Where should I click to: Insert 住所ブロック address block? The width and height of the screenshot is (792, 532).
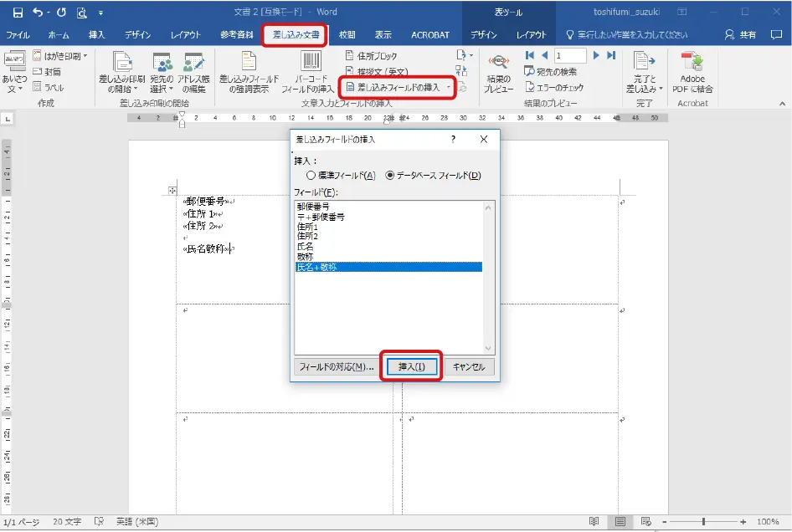tap(371, 55)
